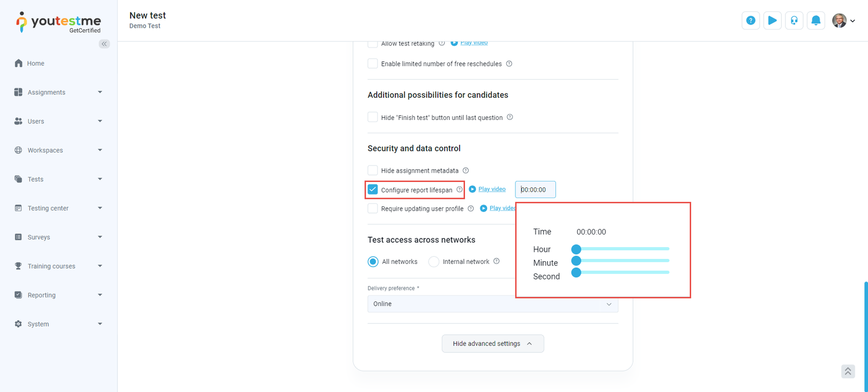Open the notifications bell
This screenshot has width=868, height=392.
coord(815,21)
